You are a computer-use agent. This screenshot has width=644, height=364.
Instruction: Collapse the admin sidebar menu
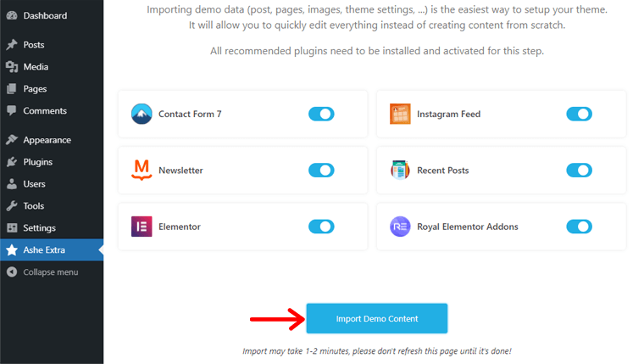point(50,272)
